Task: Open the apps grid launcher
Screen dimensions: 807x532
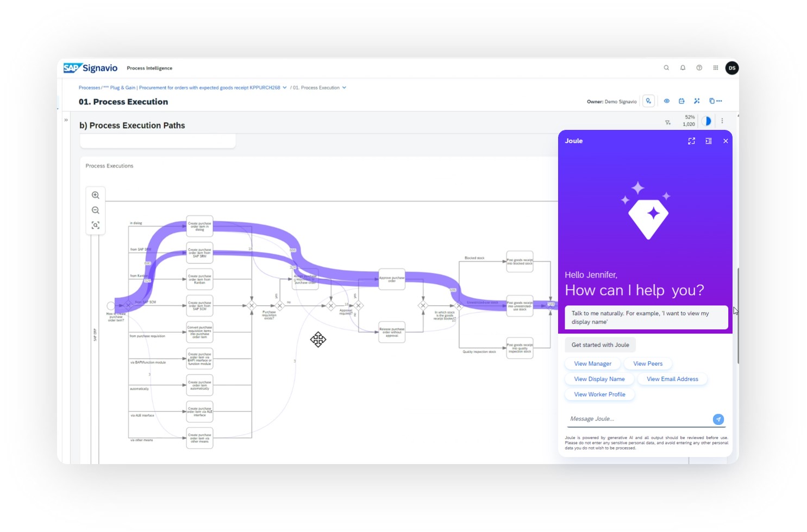Action: coord(716,68)
